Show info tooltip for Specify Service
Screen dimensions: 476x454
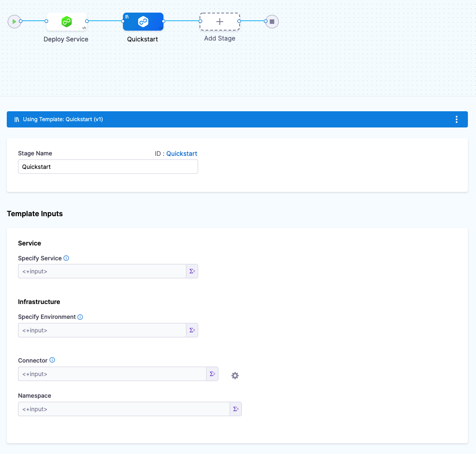[66, 258]
